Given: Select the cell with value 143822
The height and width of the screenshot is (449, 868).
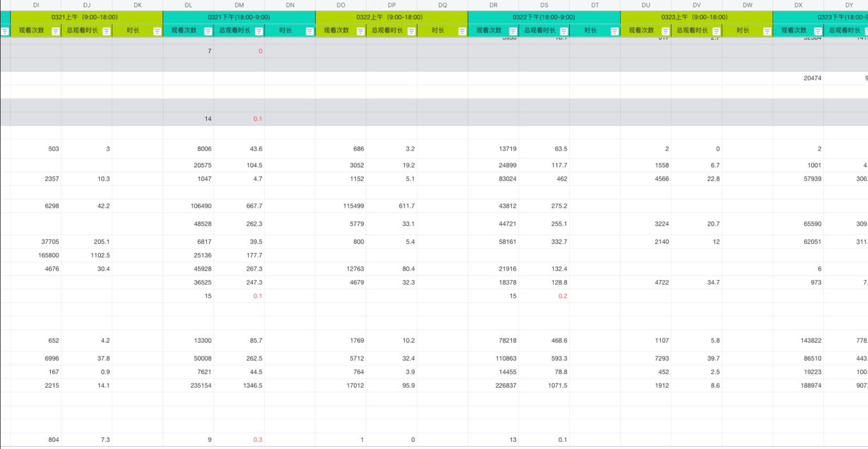Looking at the screenshot, I should coord(798,340).
